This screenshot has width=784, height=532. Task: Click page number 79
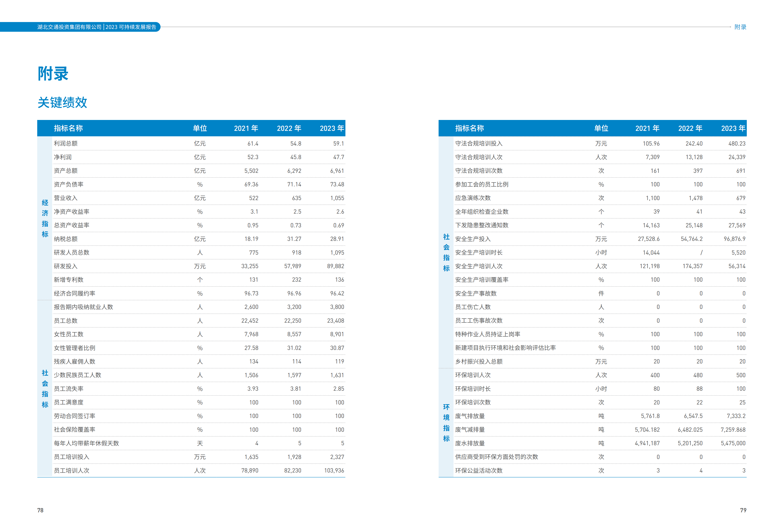point(743,510)
